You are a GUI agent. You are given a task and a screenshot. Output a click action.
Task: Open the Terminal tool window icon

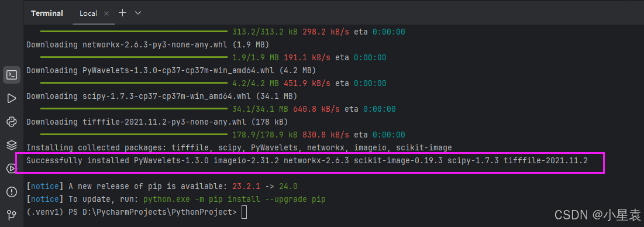(12, 75)
